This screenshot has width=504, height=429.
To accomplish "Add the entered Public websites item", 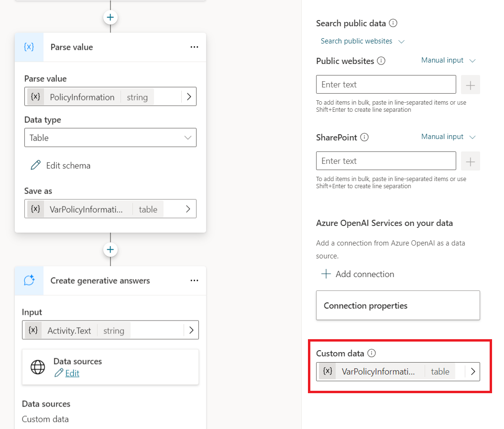I will pos(470,85).
